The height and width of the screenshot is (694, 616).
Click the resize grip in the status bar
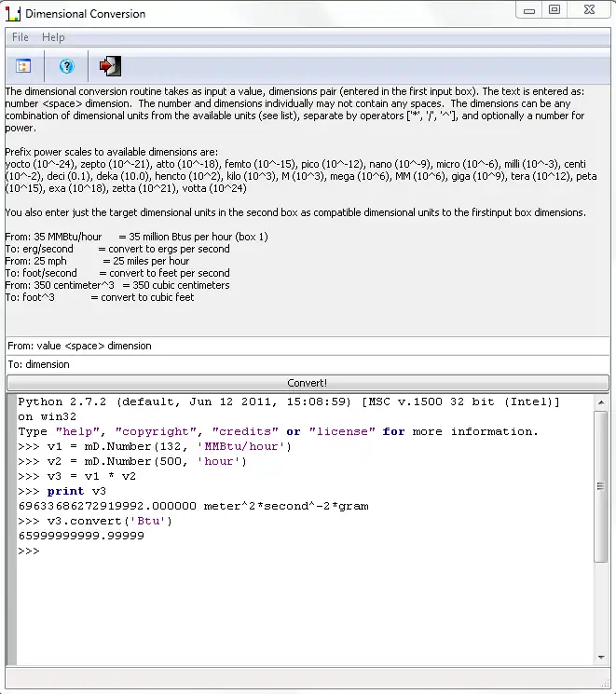tap(606, 683)
